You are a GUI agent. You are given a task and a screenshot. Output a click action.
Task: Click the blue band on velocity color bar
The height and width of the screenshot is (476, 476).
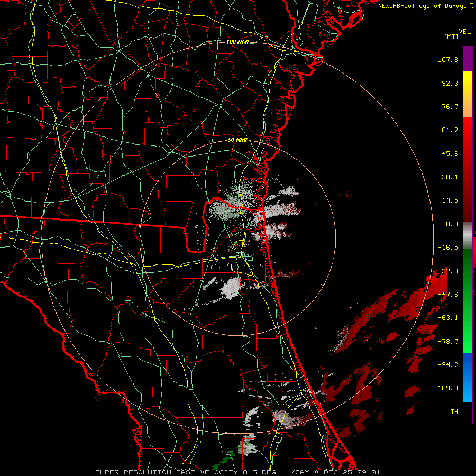pos(467,377)
